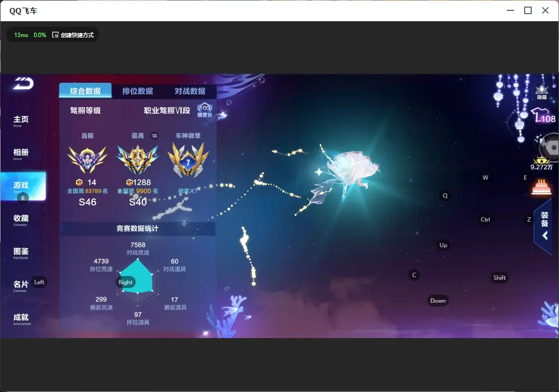Click the 17 邂逅道具 stat

(x=175, y=303)
